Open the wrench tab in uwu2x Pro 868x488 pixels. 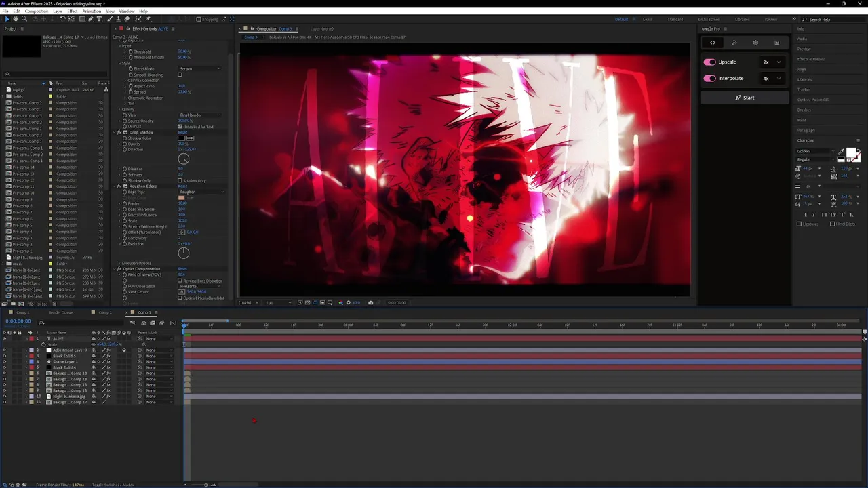[734, 43]
